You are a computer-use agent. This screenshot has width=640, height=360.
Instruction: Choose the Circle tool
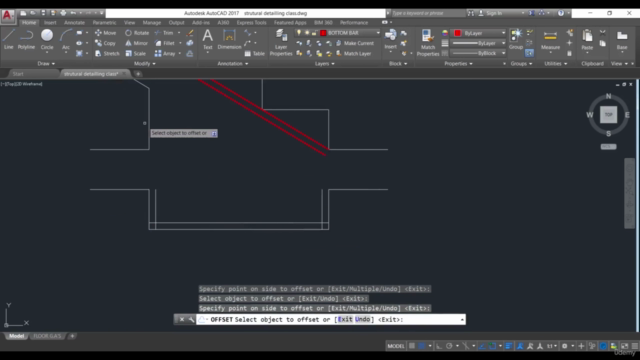[47, 40]
